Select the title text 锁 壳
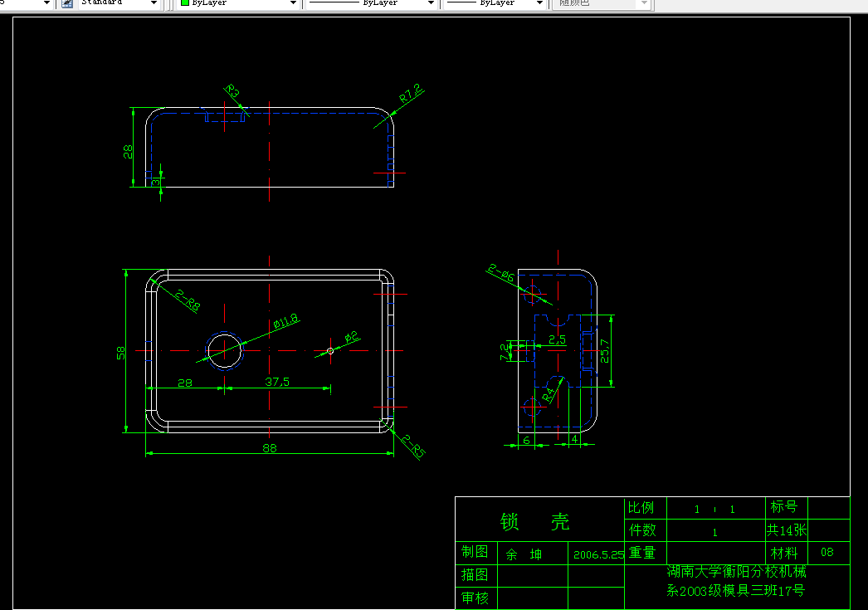Screen dimensions: 868x610 pyautogui.click(x=534, y=521)
